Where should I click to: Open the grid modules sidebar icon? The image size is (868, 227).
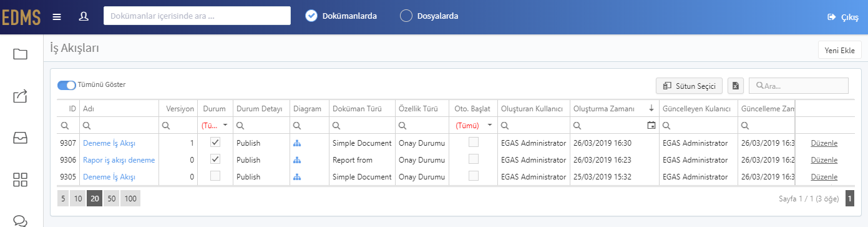tap(21, 180)
